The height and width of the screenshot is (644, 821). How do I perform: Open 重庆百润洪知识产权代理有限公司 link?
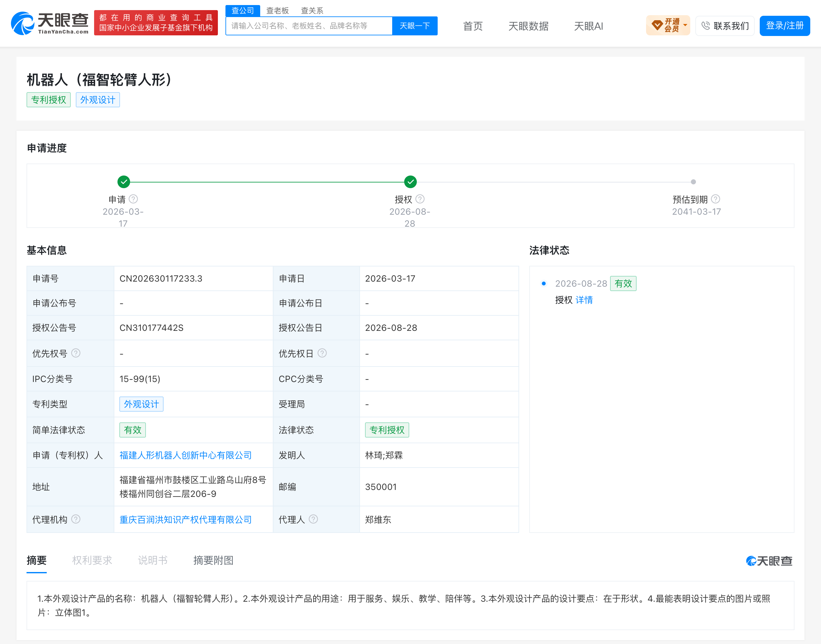pyautogui.click(x=186, y=520)
